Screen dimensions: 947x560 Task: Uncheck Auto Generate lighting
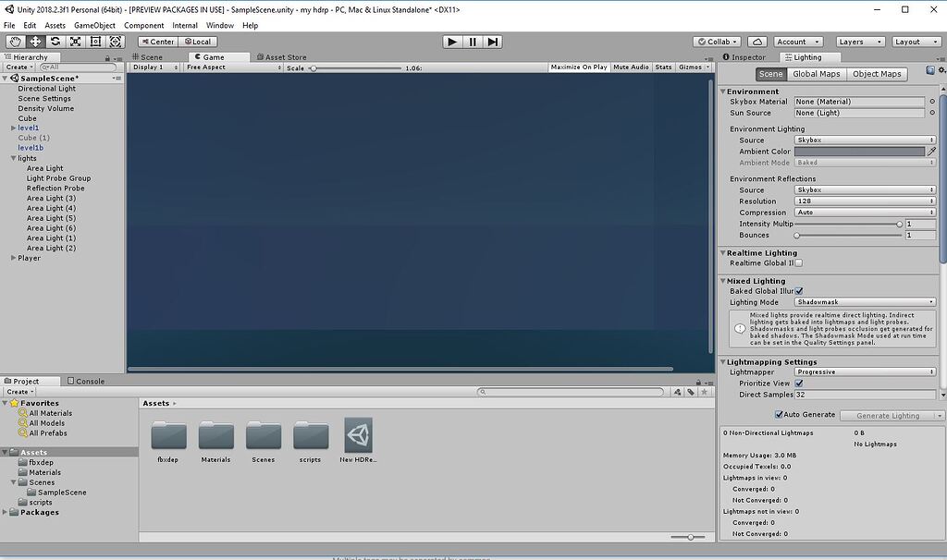point(779,413)
